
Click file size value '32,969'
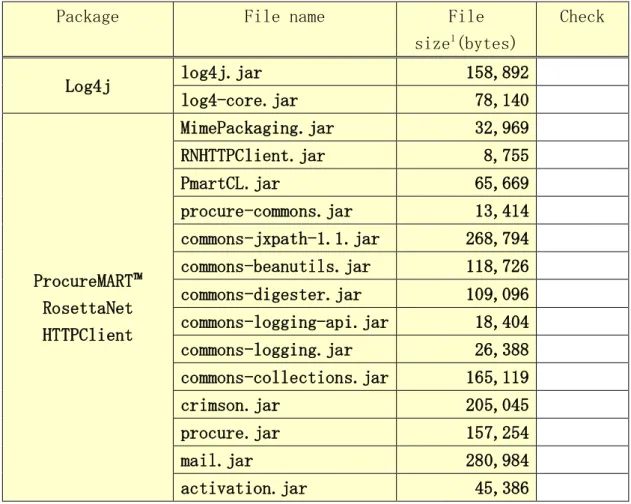[502, 128]
